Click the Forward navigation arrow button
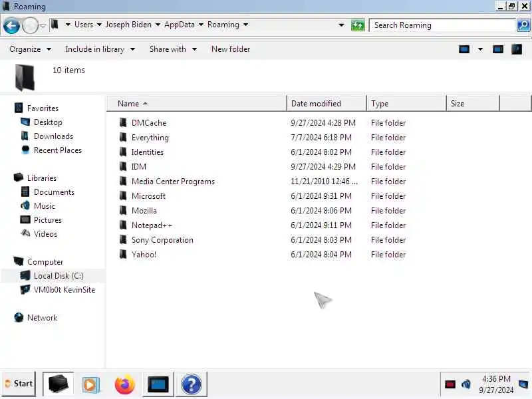Screen dimensions: 532x399 30,26
